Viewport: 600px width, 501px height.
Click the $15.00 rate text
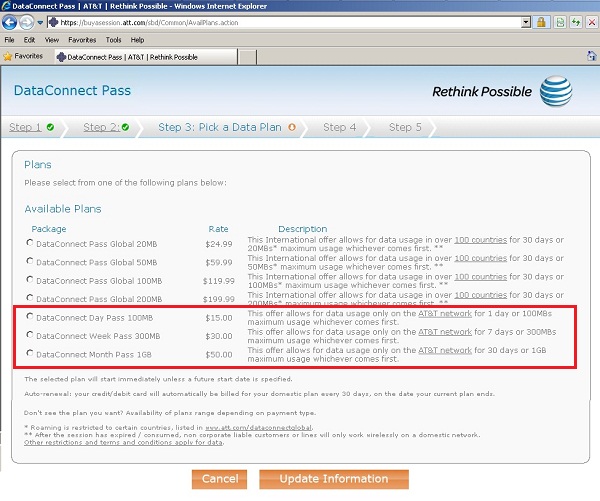click(218, 318)
